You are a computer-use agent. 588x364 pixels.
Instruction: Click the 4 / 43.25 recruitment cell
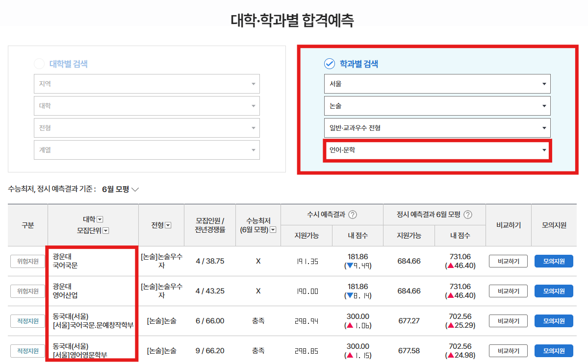click(x=210, y=291)
